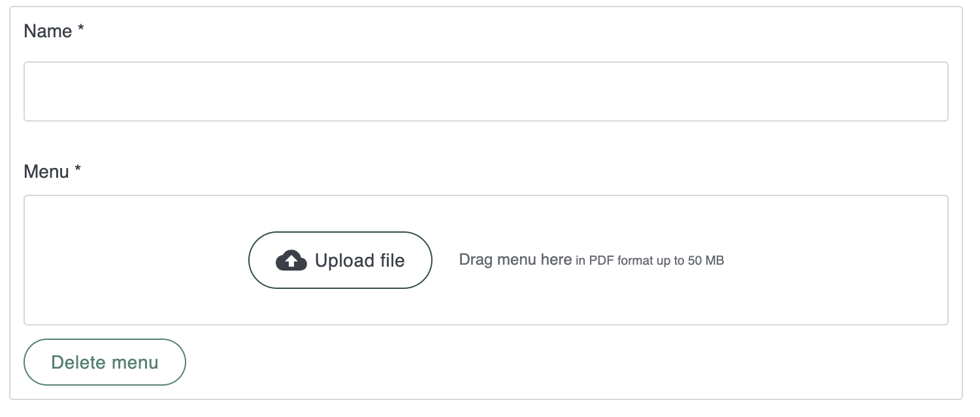The height and width of the screenshot is (417, 980).
Task: Focus the Name text input field
Action: pos(485,92)
